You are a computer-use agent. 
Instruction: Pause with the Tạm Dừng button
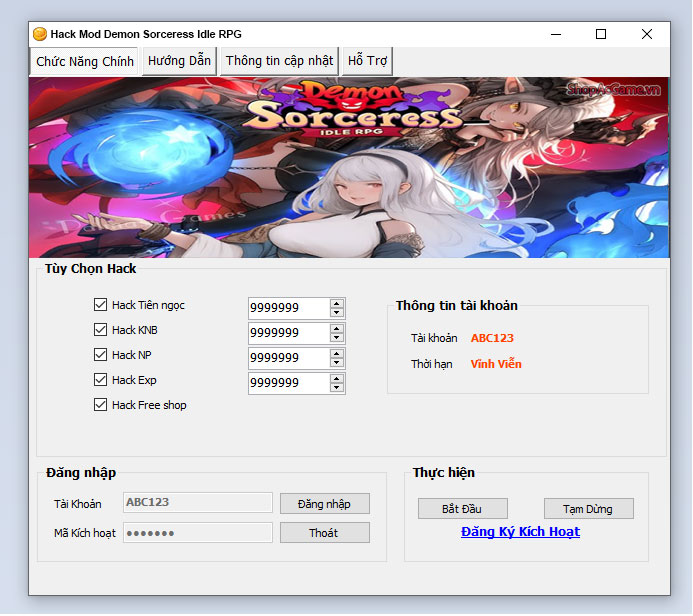pos(589,509)
